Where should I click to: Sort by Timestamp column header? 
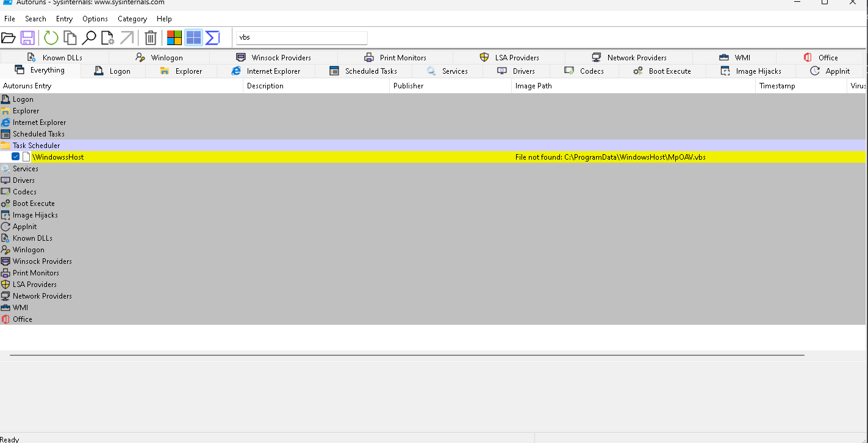(802, 86)
